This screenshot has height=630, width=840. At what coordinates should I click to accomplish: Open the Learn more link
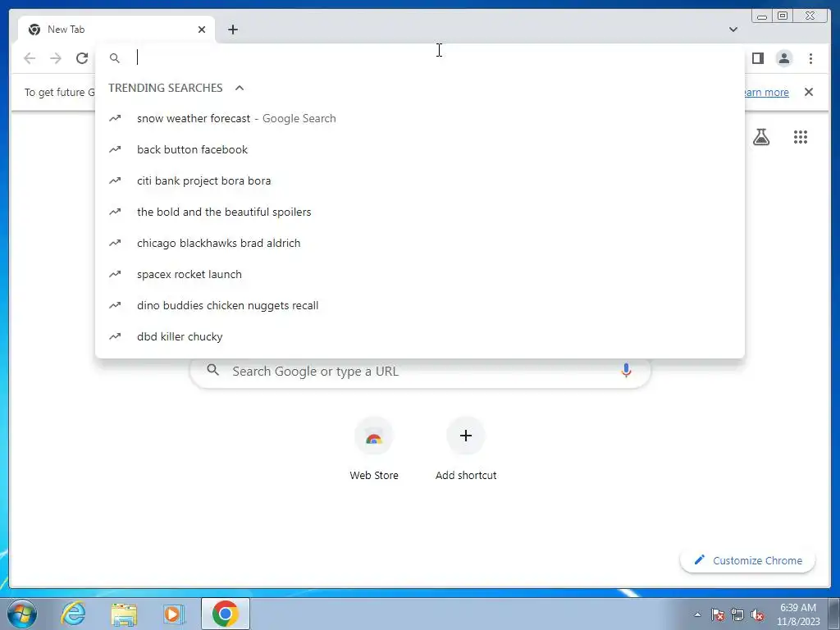[766, 92]
